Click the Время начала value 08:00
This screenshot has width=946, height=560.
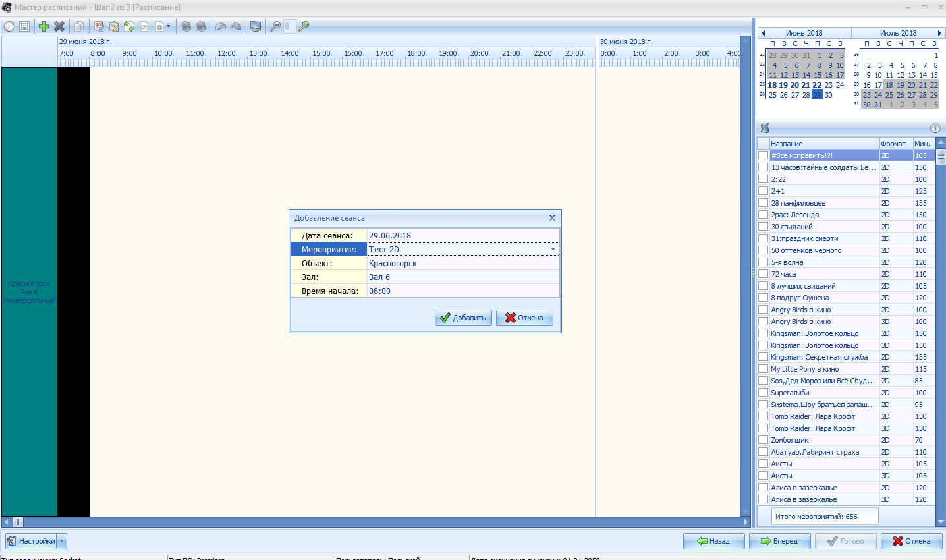[463, 291]
